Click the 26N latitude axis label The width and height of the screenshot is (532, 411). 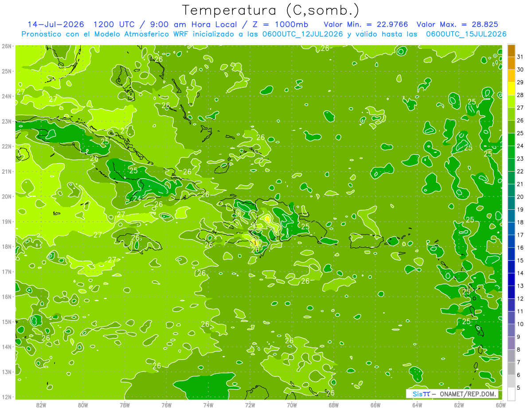click(7, 46)
